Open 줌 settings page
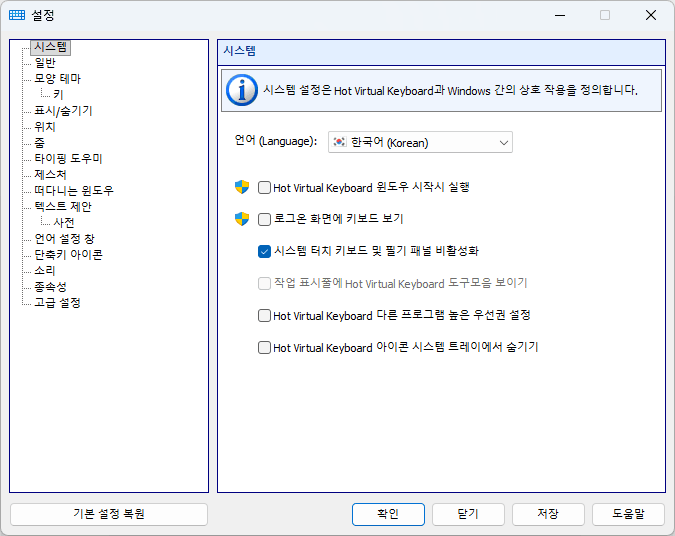Screen dimensions: 675x536 39,143
